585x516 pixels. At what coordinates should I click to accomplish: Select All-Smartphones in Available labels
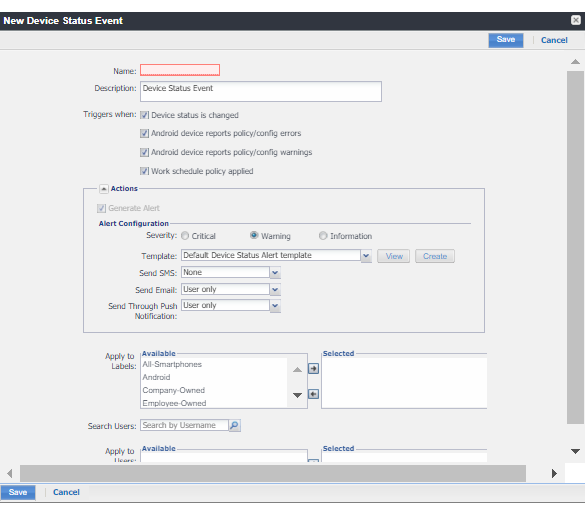(x=172, y=364)
